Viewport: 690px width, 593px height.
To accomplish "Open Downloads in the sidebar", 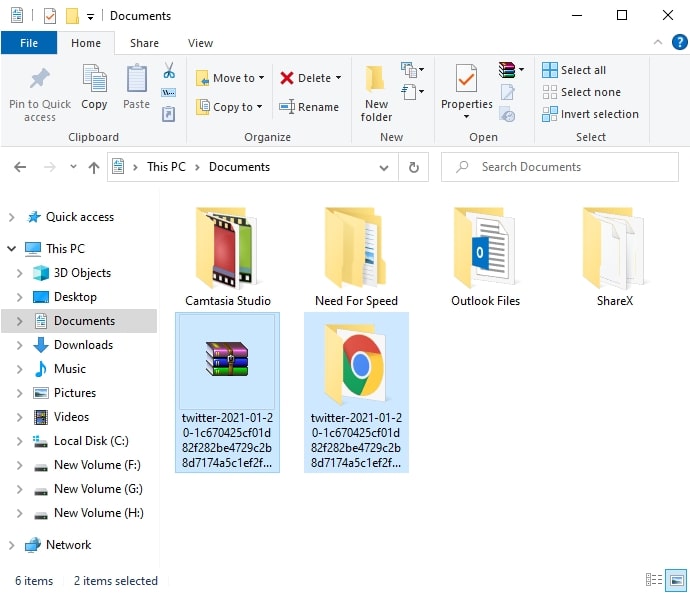I will (83, 345).
